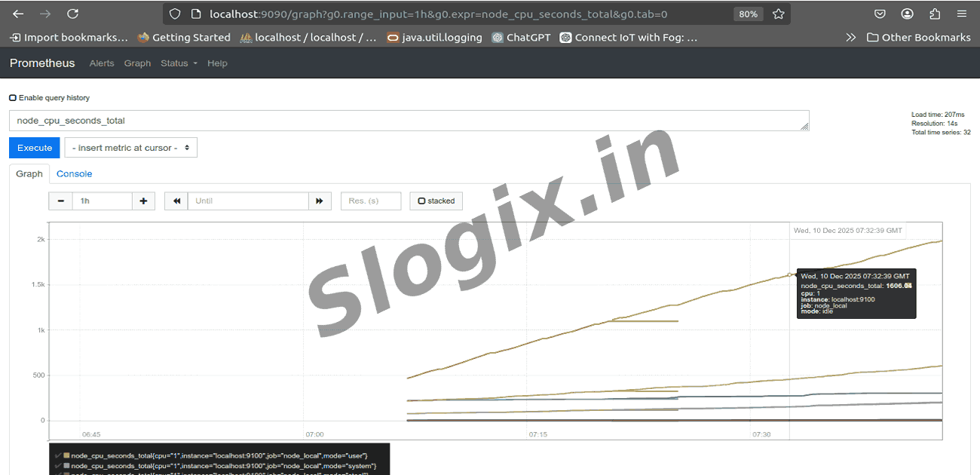Enable query history checkbox
The height and width of the screenshot is (475, 980).
point(13,98)
